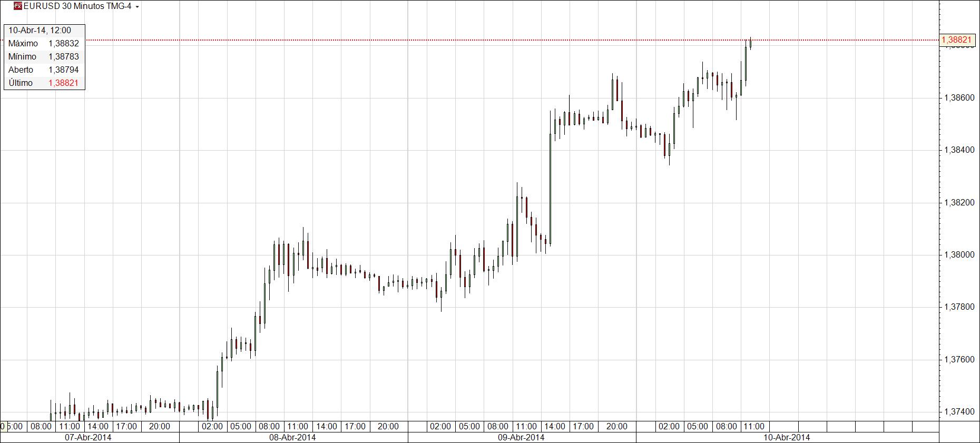Screen dimensions: 980x443
Task: Click the 17:00 time label above 07-Abr-2014
Action: (x=126, y=426)
